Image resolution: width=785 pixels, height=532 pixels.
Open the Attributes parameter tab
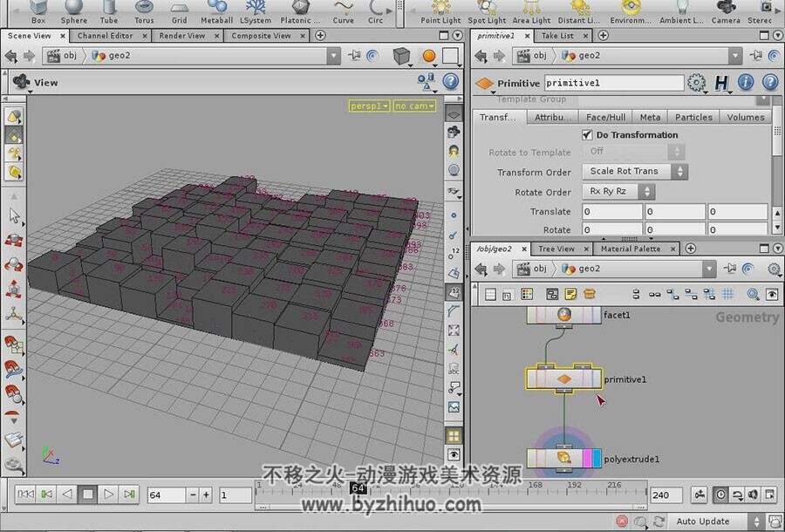click(552, 117)
